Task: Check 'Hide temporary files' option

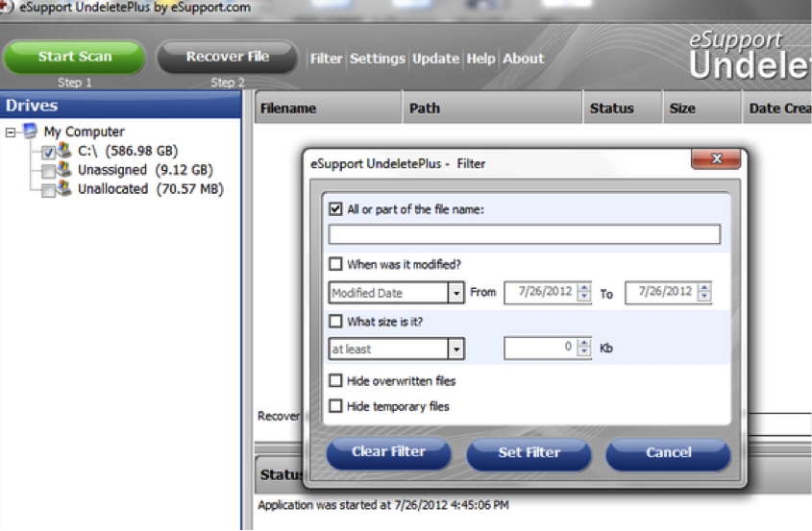Action: pyautogui.click(x=335, y=406)
